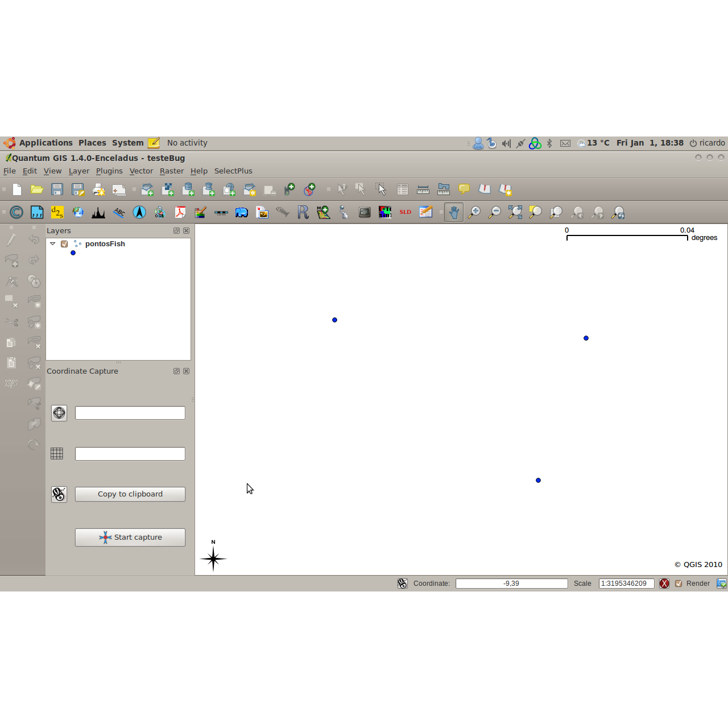Image resolution: width=728 pixels, height=728 pixels.
Task: Zoom to the full map extent
Action: click(515, 212)
